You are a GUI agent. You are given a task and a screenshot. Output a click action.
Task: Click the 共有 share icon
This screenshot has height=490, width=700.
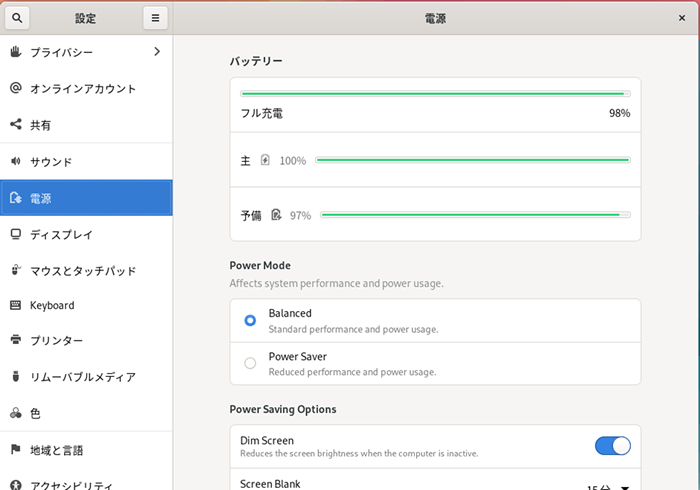(x=16, y=125)
